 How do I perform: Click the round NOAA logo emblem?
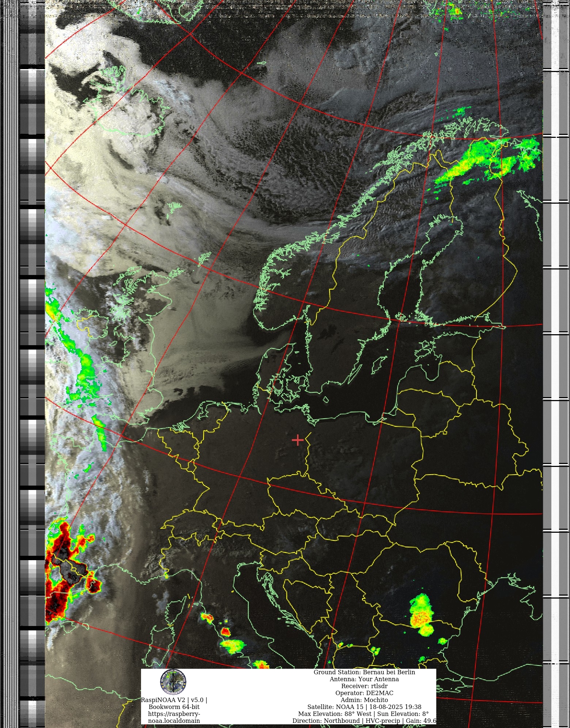pos(173,682)
